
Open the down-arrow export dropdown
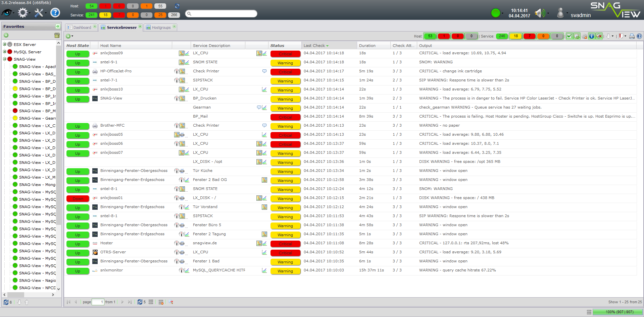point(612,36)
